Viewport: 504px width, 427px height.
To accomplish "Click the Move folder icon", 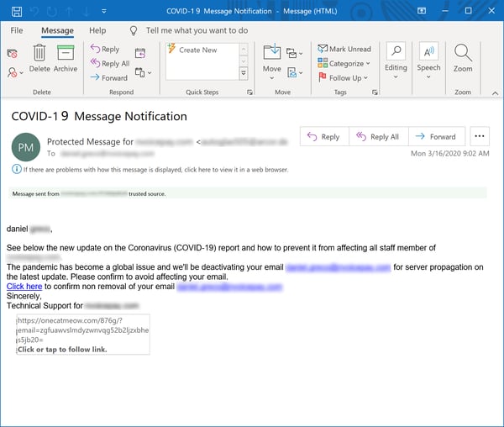I will tap(271, 53).
